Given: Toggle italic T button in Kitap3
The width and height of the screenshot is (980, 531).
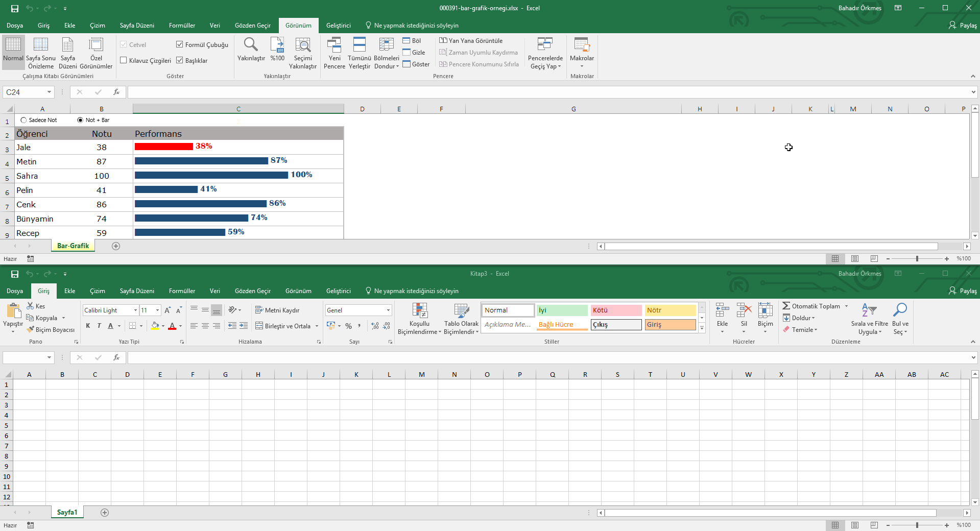Looking at the screenshot, I should pos(99,326).
